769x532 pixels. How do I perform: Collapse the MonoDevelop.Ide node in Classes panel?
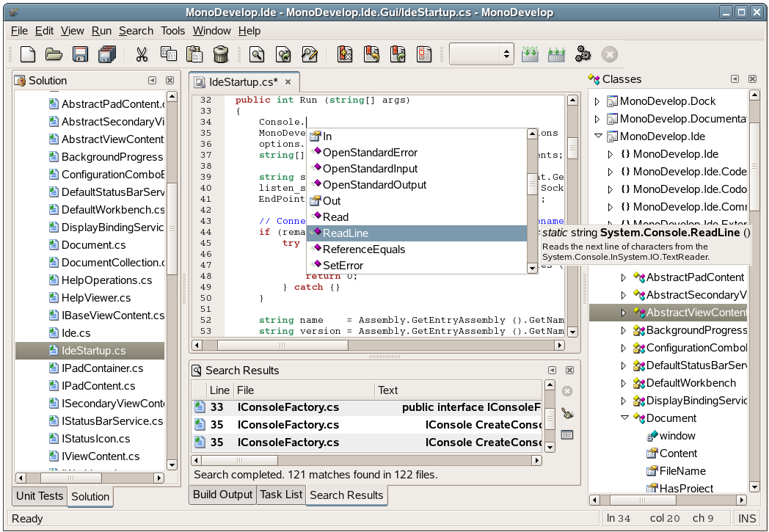[597, 136]
